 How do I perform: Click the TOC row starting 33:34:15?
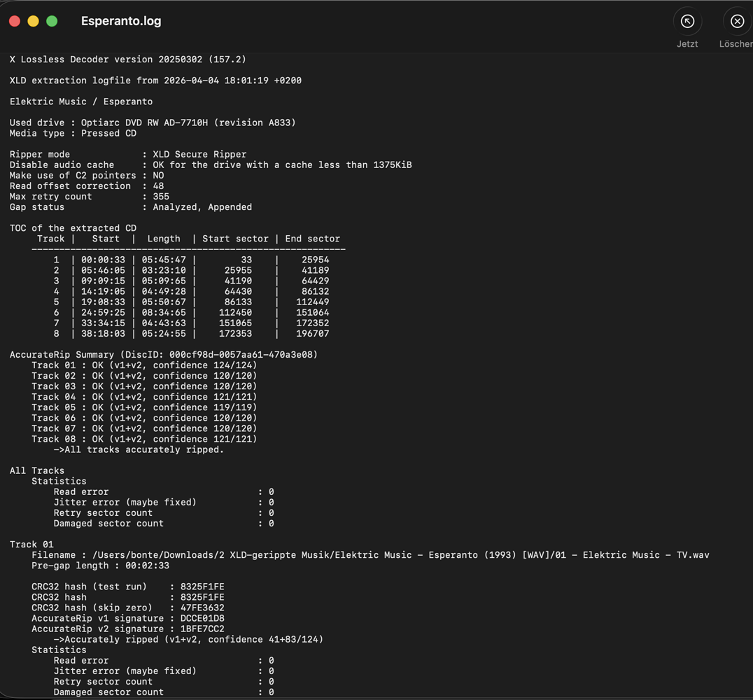[191, 323]
